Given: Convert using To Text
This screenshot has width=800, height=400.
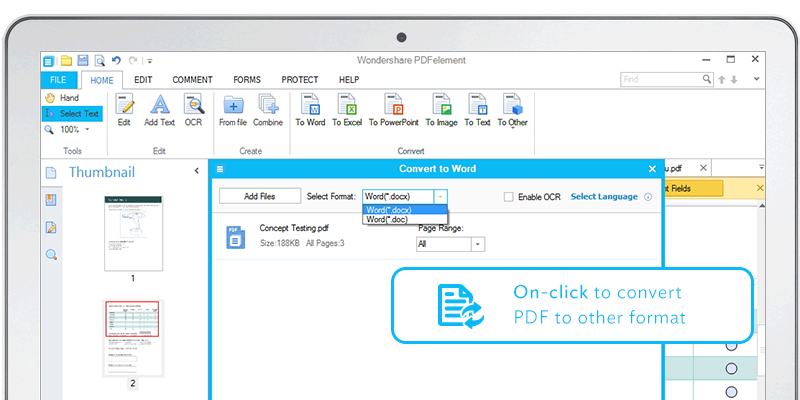Looking at the screenshot, I should 477,110.
